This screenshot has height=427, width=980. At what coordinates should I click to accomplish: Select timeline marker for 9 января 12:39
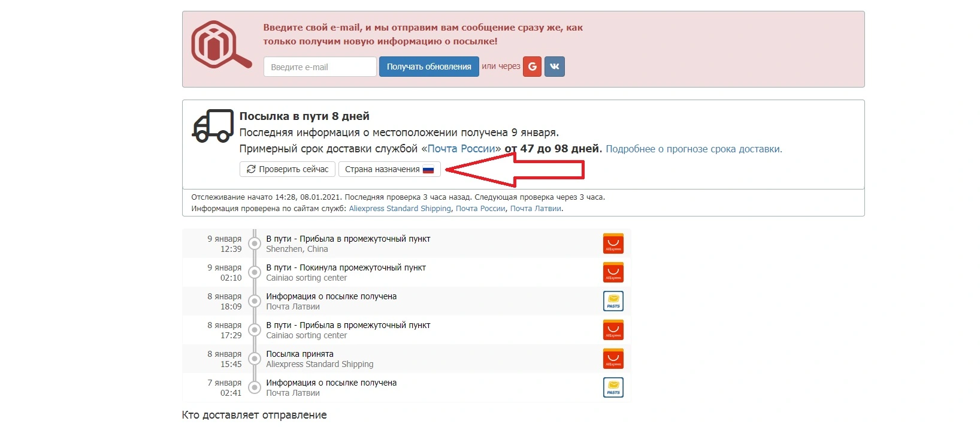tap(255, 243)
